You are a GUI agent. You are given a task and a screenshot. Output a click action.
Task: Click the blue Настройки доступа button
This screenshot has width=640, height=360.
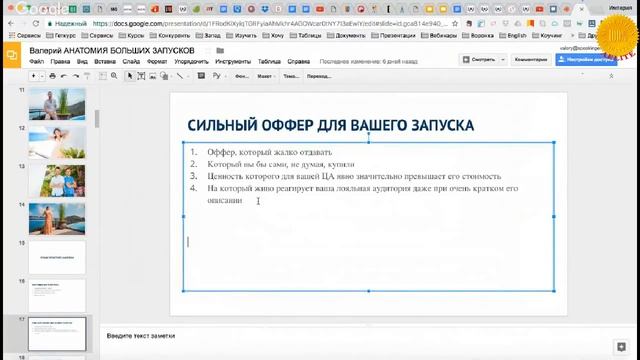586,60
